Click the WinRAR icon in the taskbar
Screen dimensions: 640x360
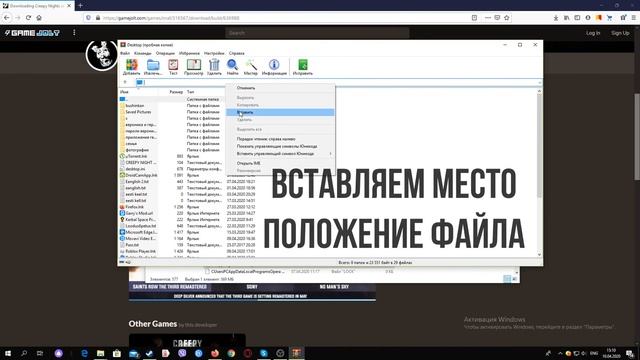[297, 353]
